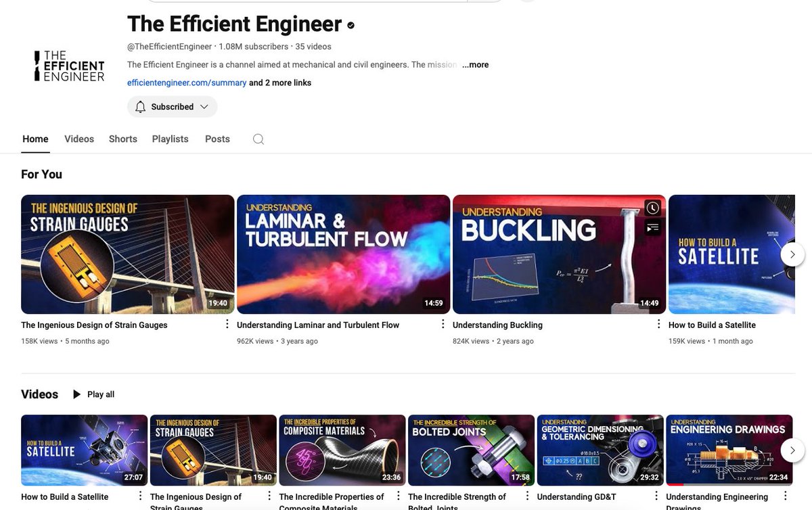The width and height of the screenshot is (812, 510).
Task: Open 'Understanding GD&T' video title
Action: (577, 496)
